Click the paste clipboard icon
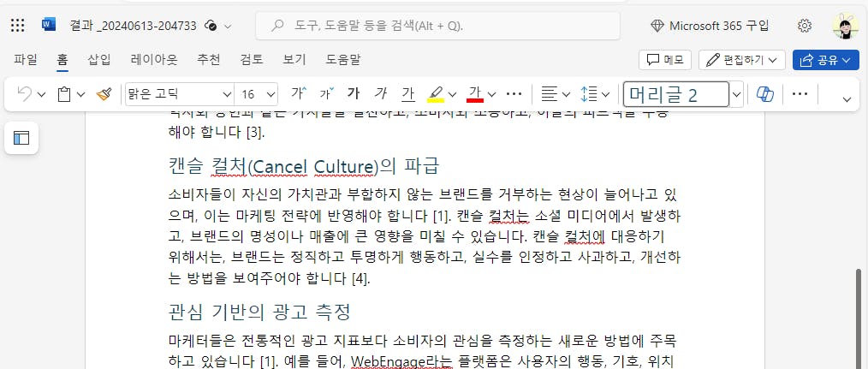Viewport: 868px width, 369px height. (x=64, y=94)
